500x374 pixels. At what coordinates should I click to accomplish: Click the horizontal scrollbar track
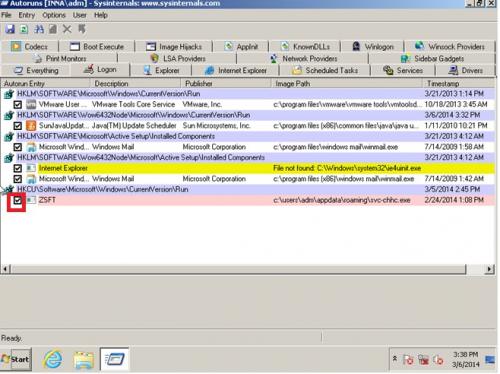tap(238, 269)
